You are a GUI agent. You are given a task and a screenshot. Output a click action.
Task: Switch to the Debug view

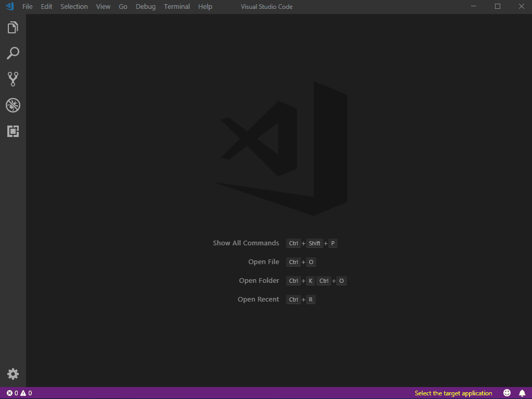pyautogui.click(x=13, y=105)
